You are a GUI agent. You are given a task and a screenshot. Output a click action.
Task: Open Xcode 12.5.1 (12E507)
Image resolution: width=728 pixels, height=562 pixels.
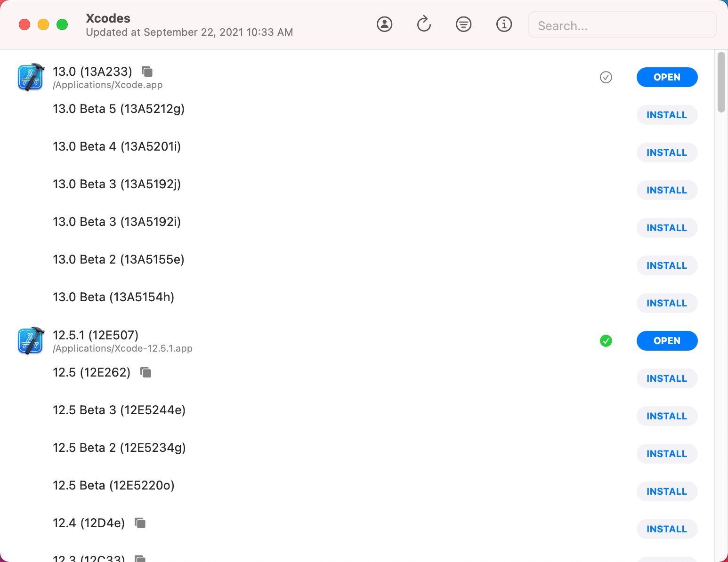(x=667, y=341)
